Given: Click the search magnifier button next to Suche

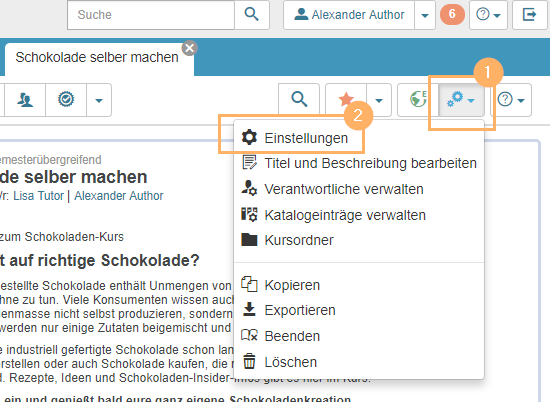Looking at the screenshot, I should (x=252, y=15).
